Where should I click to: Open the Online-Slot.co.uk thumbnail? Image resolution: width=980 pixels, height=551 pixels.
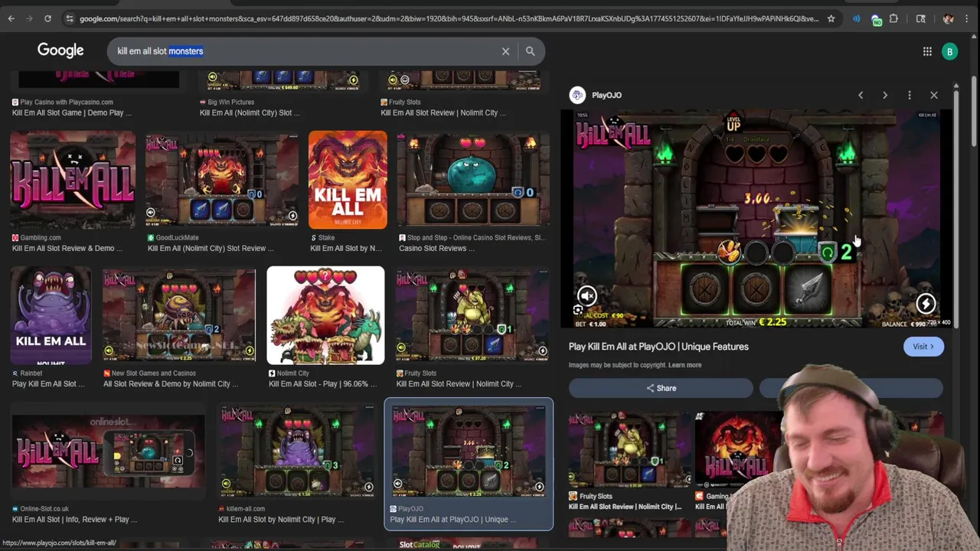click(x=108, y=451)
